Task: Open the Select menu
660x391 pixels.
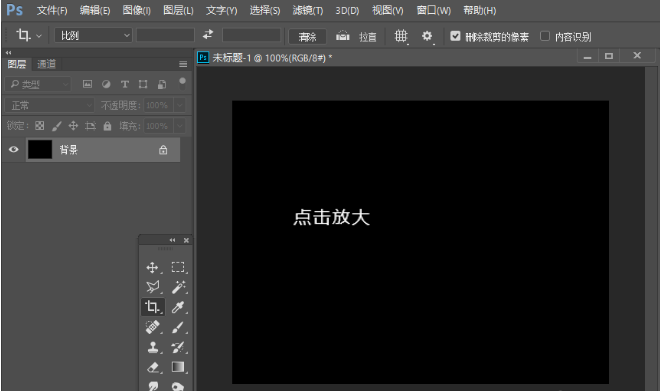Action: click(265, 11)
